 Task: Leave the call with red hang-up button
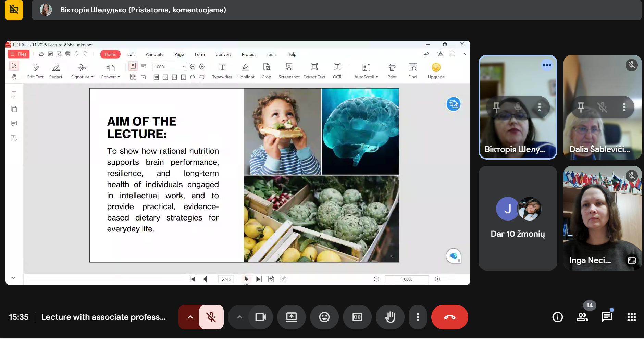point(449,317)
